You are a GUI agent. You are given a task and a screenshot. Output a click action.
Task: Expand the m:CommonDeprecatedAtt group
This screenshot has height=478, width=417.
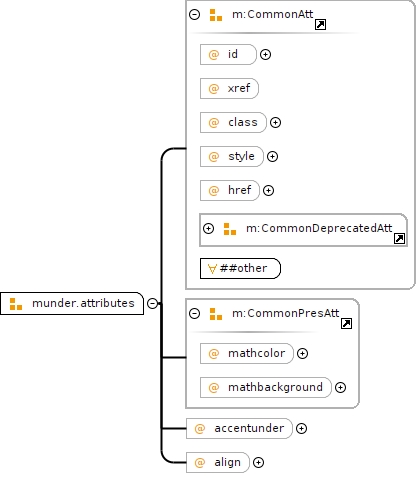(x=209, y=229)
